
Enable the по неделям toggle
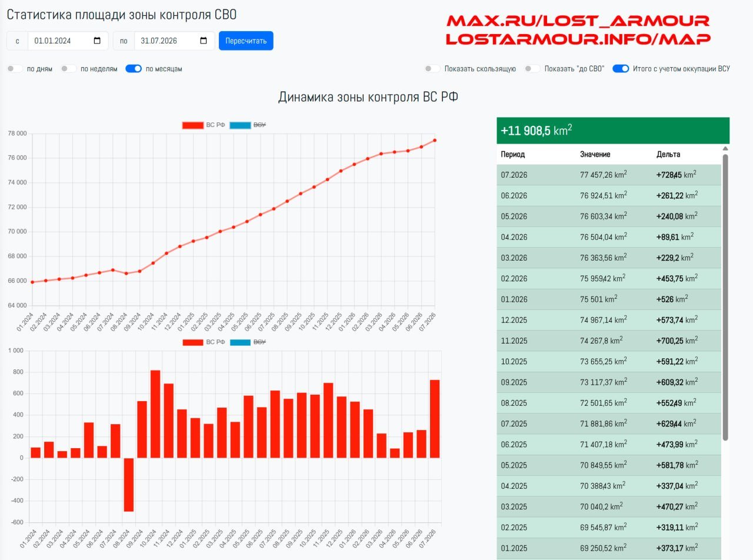point(68,69)
